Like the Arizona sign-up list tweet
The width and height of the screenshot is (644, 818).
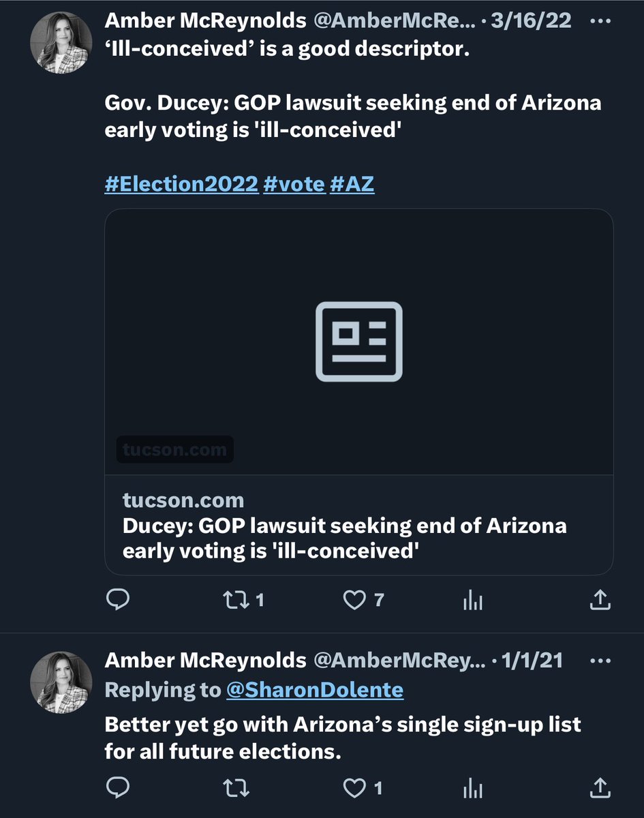pyautogui.click(x=354, y=789)
